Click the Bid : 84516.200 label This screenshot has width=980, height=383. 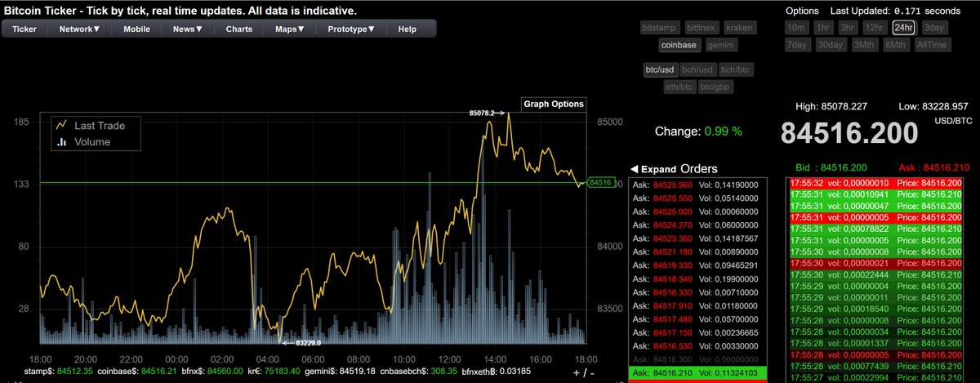(x=831, y=167)
